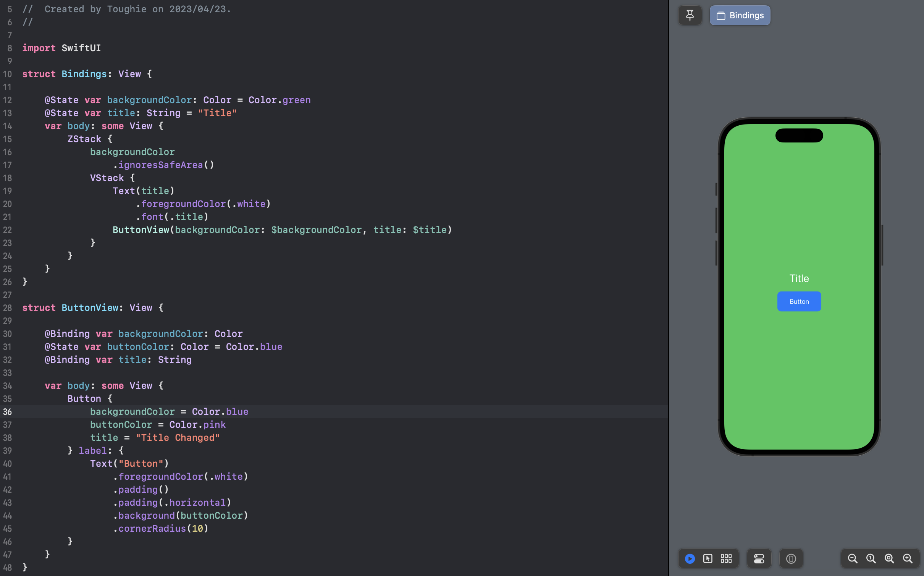Open canvas device settings toggles
This screenshot has height=576, width=924.
click(759, 558)
